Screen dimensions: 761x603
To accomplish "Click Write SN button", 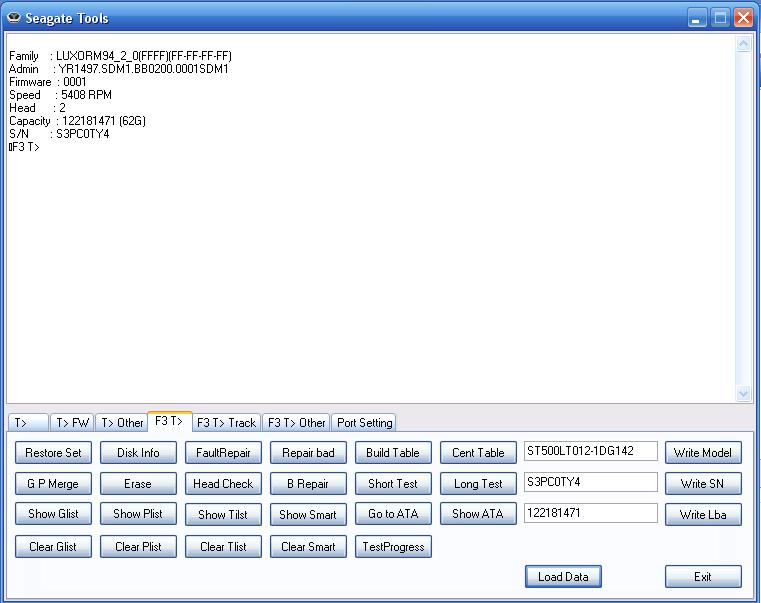I will click(x=703, y=484).
